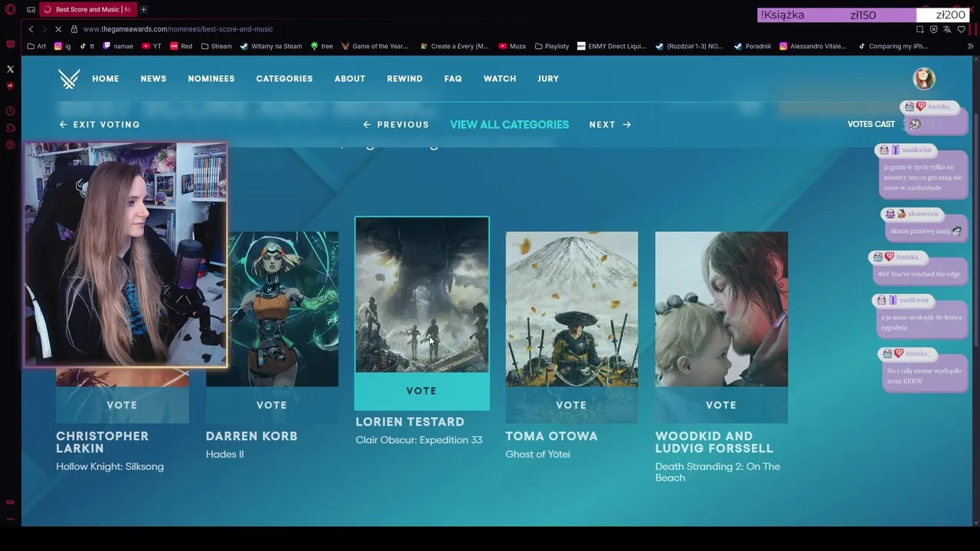Open the 'ig' Instagram bookmark
The width and height of the screenshot is (980, 551).
click(x=62, y=46)
